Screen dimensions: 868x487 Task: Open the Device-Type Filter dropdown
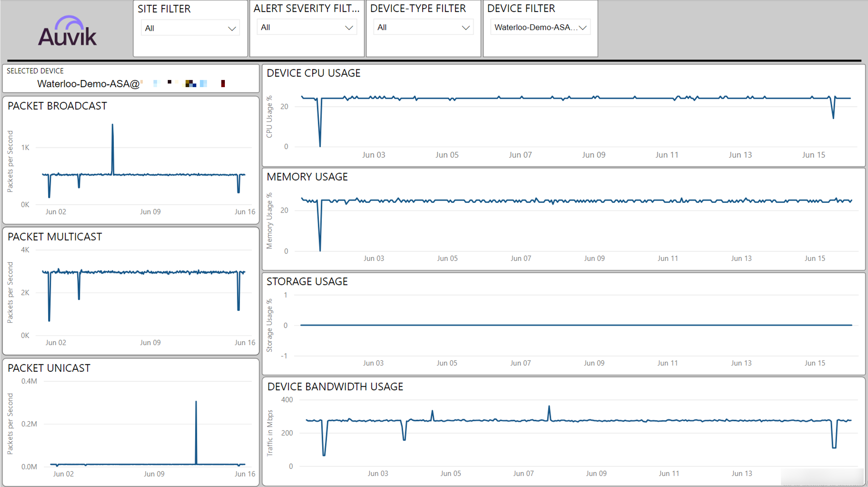tap(423, 27)
